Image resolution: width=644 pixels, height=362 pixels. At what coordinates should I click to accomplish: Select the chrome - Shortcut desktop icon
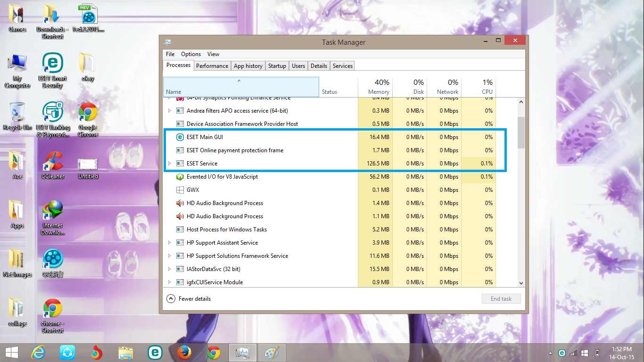pyautogui.click(x=52, y=316)
